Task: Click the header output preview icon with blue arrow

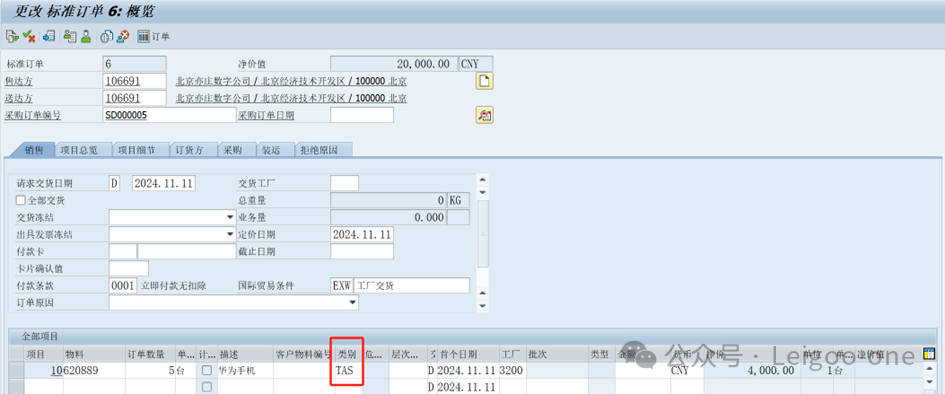Action: pos(49,37)
